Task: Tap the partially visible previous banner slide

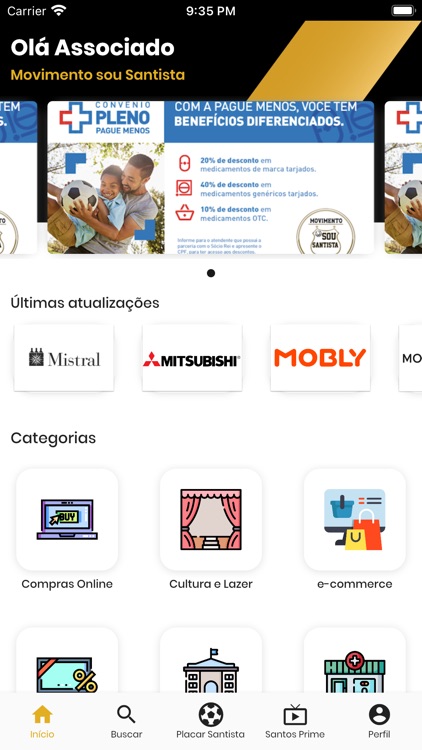Action: 19,177
